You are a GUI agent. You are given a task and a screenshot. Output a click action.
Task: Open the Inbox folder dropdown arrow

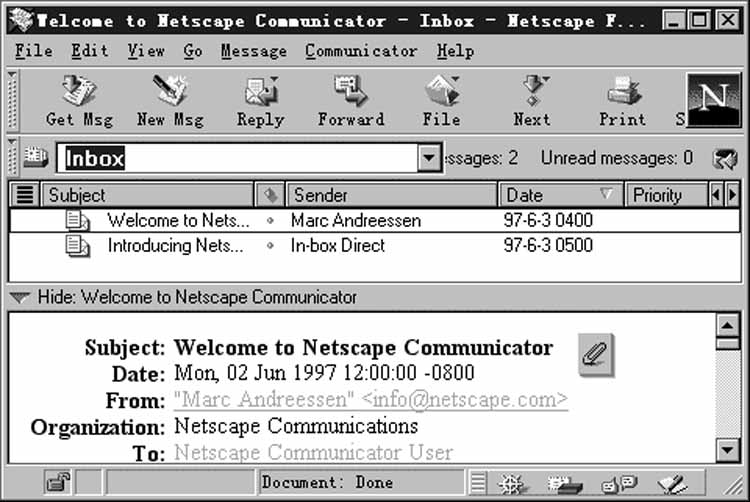[429, 158]
